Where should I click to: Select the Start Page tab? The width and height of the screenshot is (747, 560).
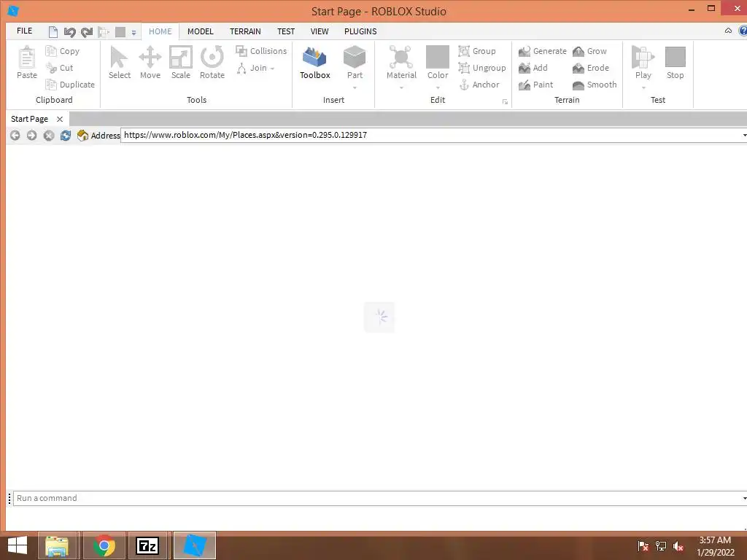[x=29, y=119]
